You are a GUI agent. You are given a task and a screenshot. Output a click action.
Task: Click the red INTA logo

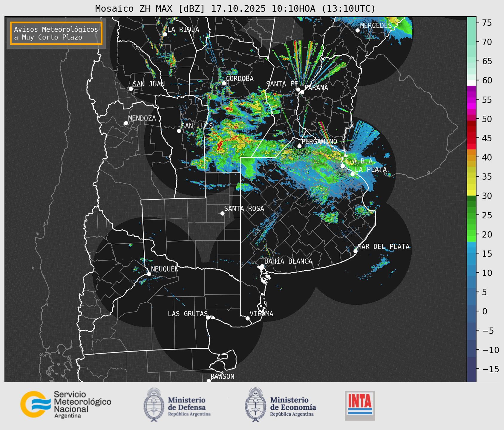(360, 405)
